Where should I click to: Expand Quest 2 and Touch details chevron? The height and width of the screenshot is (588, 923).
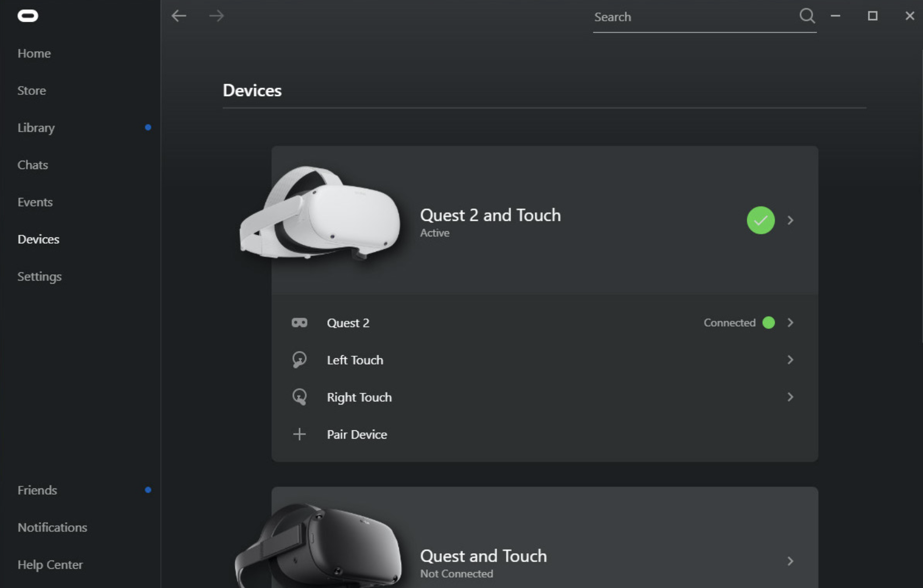click(790, 220)
